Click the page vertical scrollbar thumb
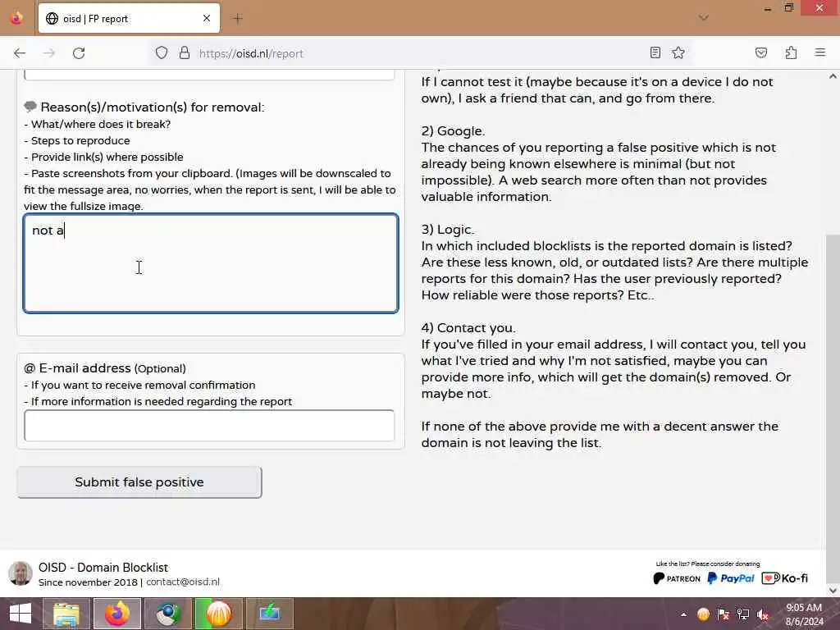The image size is (840, 630). pos(833,407)
